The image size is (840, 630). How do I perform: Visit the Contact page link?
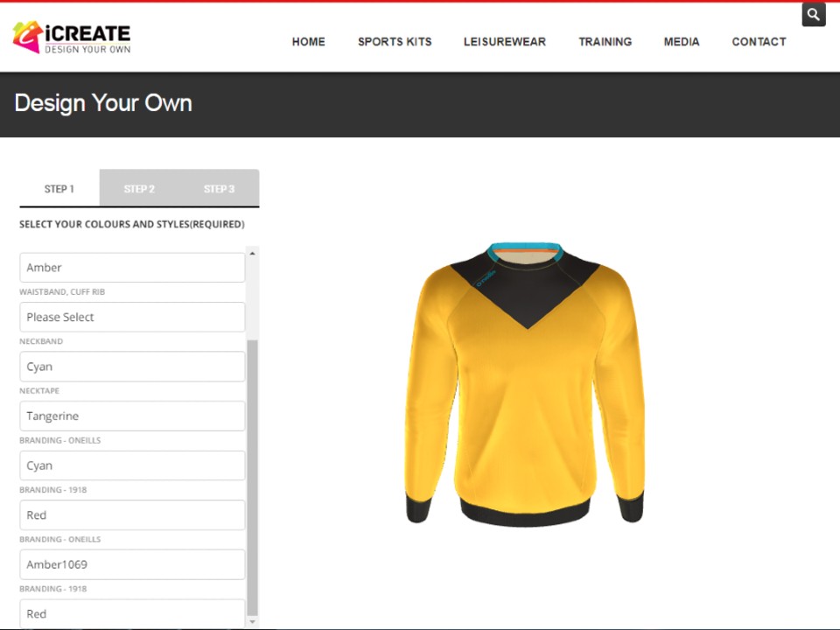759,42
